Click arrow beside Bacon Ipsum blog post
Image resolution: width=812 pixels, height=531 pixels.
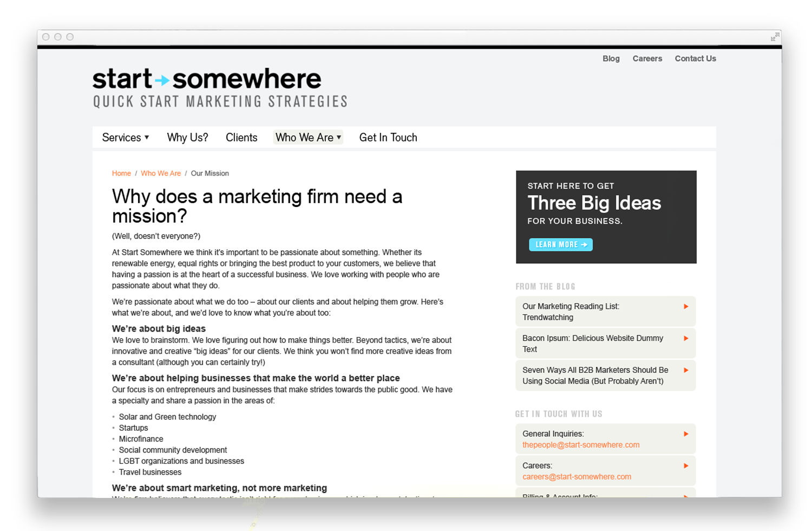point(686,339)
